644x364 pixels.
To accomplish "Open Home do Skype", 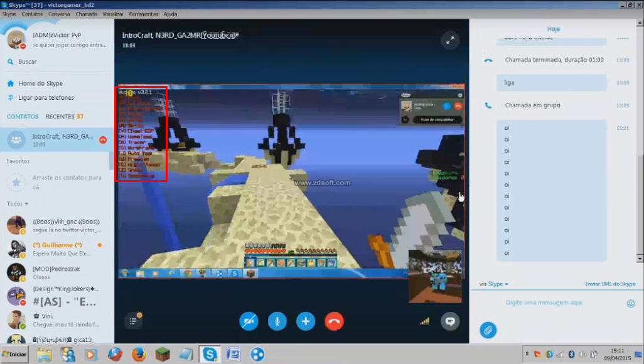I will pos(40,83).
